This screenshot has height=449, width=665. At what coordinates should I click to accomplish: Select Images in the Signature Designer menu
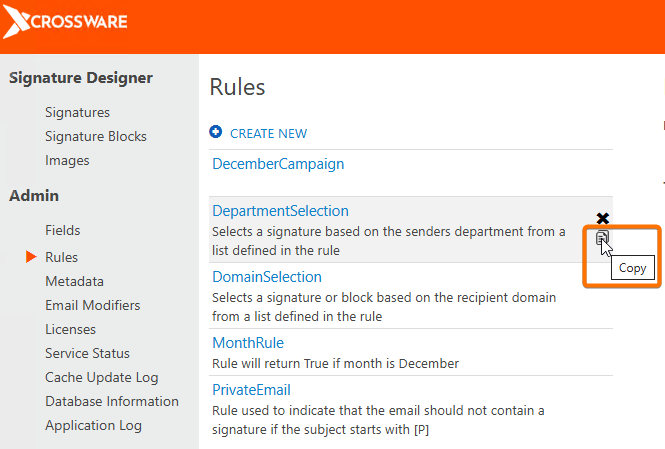[x=67, y=160]
